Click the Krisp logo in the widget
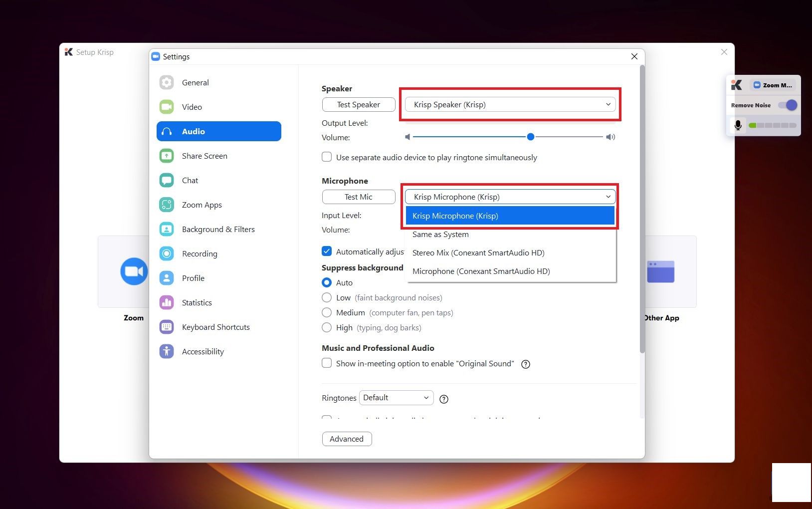The width and height of the screenshot is (812, 509). [x=736, y=85]
